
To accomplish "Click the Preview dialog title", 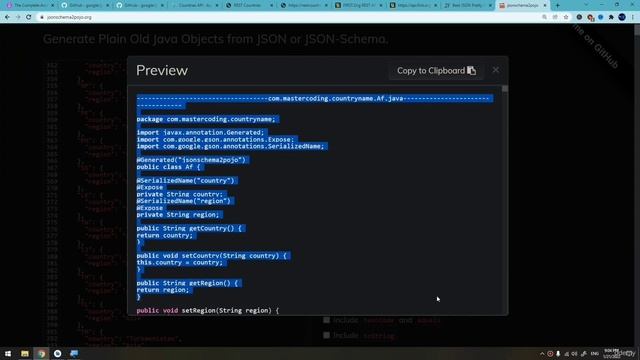I will click(x=162, y=70).
